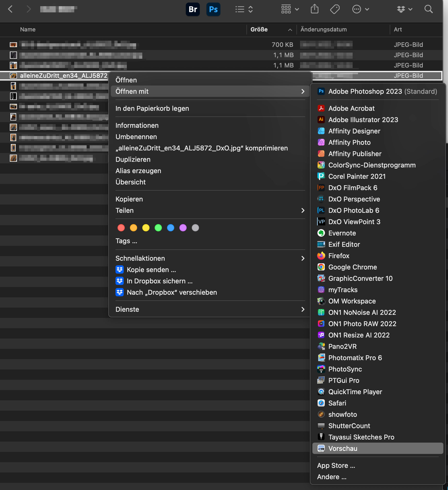Viewport: 448px width, 490px height.
Task: Open with Affinity Publisher
Action: (378, 154)
